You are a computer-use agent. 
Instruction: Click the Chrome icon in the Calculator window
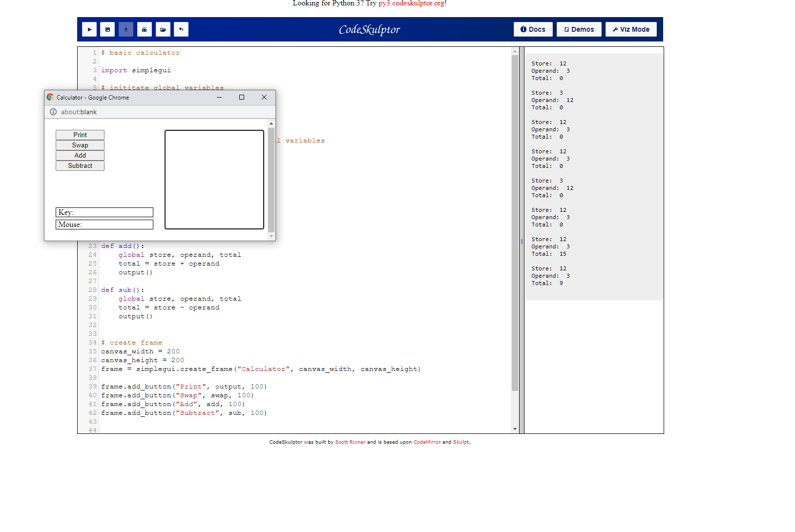[x=49, y=97]
